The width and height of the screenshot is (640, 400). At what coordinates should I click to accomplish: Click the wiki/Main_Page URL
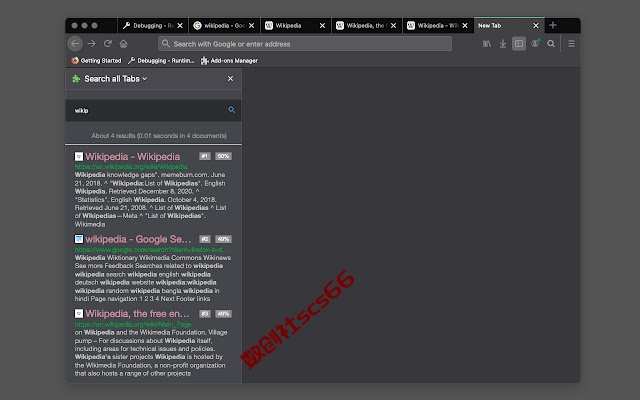pos(133,324)
